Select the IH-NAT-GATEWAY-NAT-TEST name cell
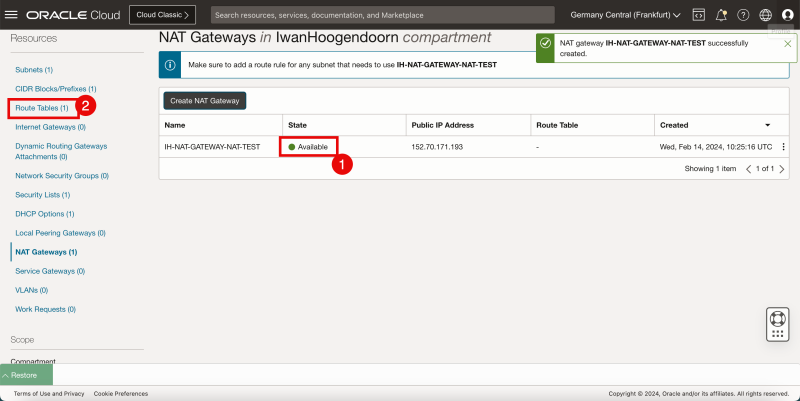Image resolution: width=800 pixels, height=401 pixels. (x=212, y=147)
